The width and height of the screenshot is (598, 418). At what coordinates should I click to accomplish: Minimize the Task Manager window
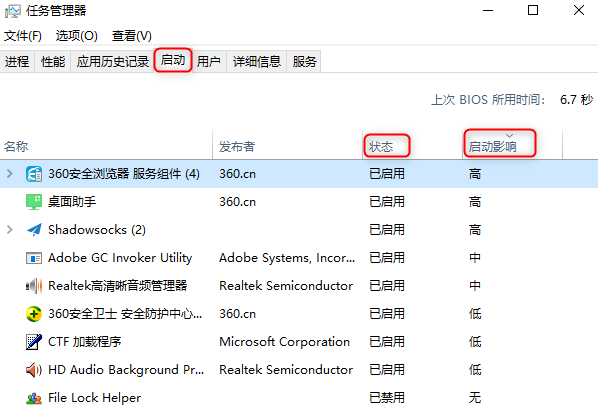point(488,11)
